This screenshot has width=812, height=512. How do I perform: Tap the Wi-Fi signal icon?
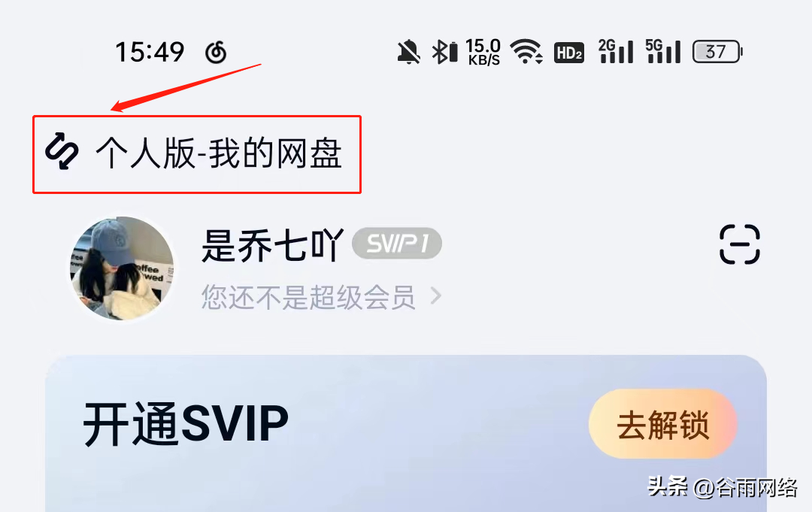526,52
